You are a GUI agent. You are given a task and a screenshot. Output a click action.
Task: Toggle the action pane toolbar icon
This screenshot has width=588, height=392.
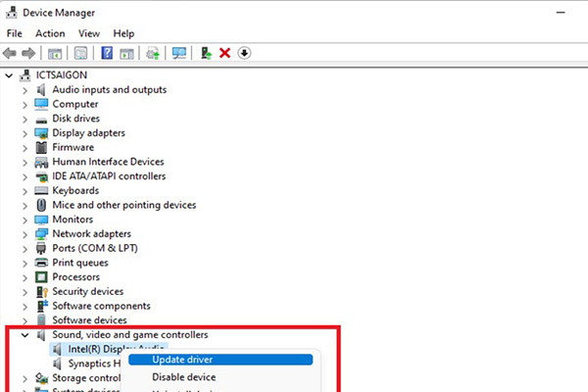click(126, 53)
